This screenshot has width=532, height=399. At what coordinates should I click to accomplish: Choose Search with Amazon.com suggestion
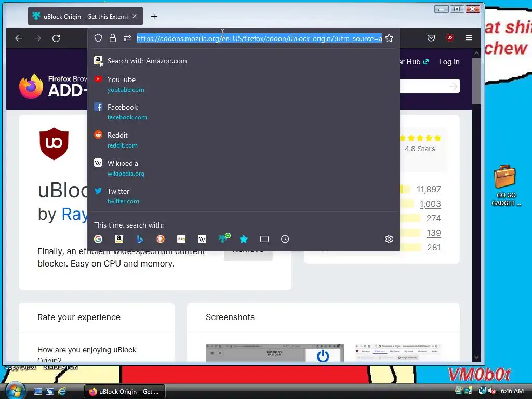pos(244,61)
